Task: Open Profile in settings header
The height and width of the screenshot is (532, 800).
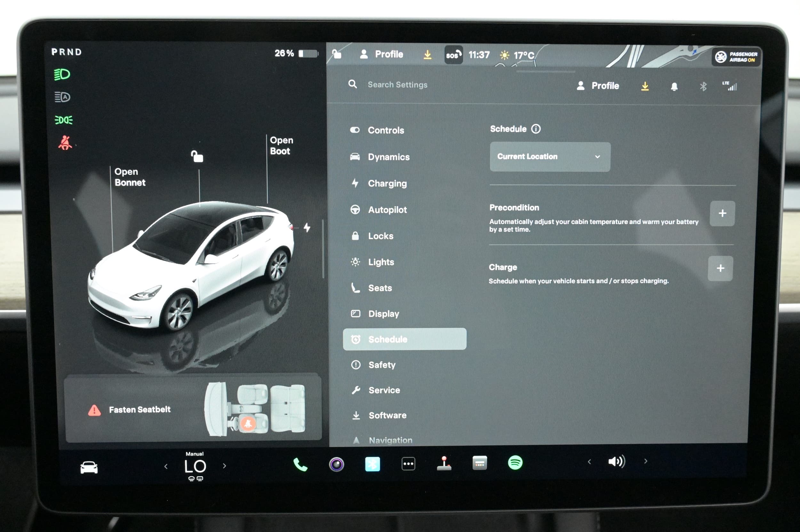Action: coord(598,86)
